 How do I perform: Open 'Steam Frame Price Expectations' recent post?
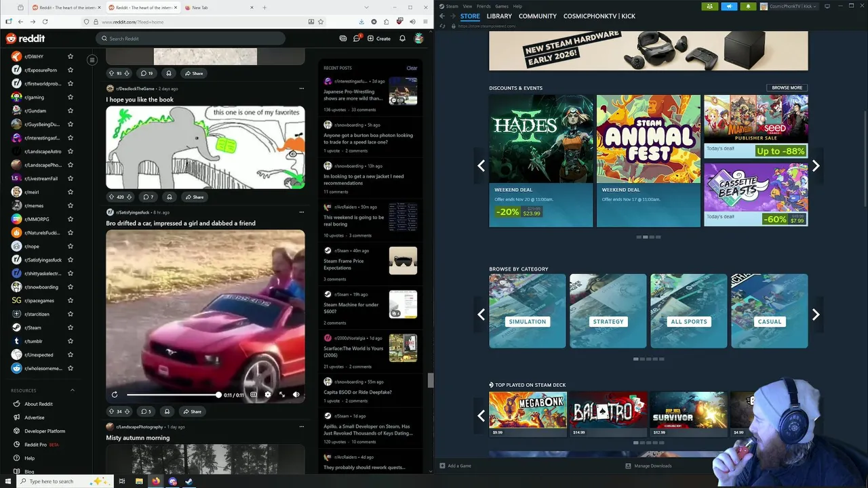(343, 264)
